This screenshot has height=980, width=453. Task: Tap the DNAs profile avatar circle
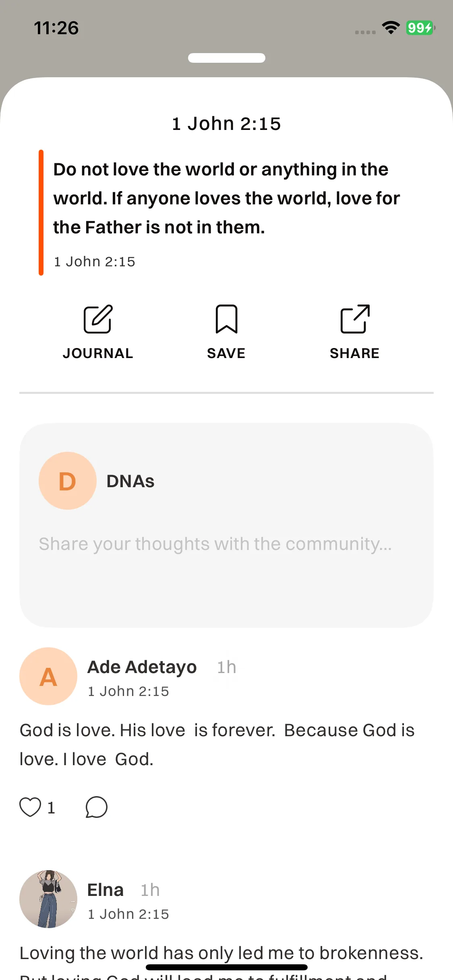coord(68,481)
